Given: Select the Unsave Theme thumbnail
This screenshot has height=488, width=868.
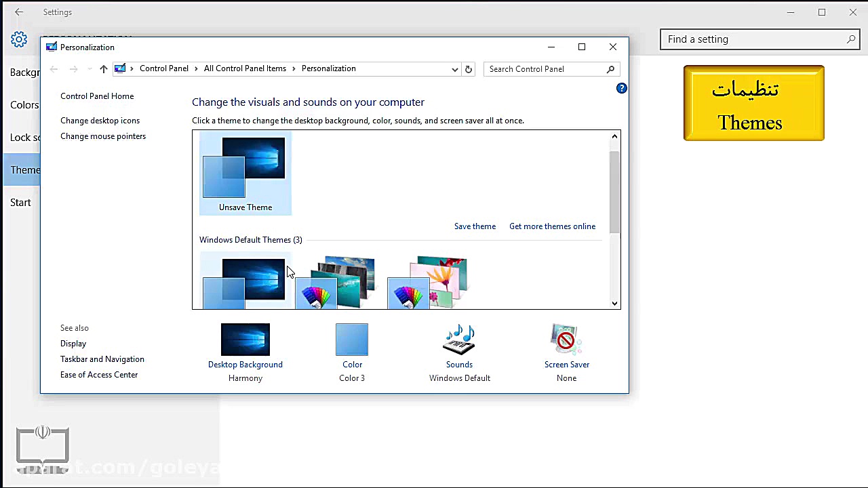Looking at the screenshot, I should click(245, 174).
